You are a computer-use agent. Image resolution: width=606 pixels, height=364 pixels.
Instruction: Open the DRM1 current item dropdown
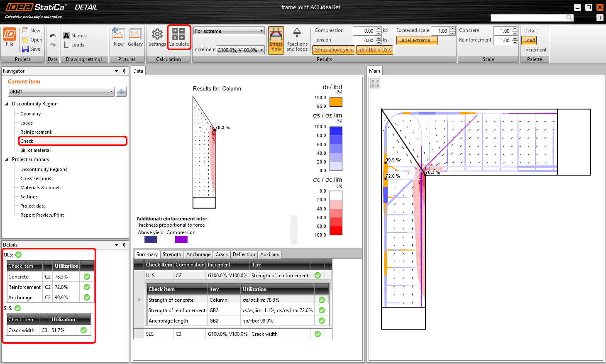[61, 92]
